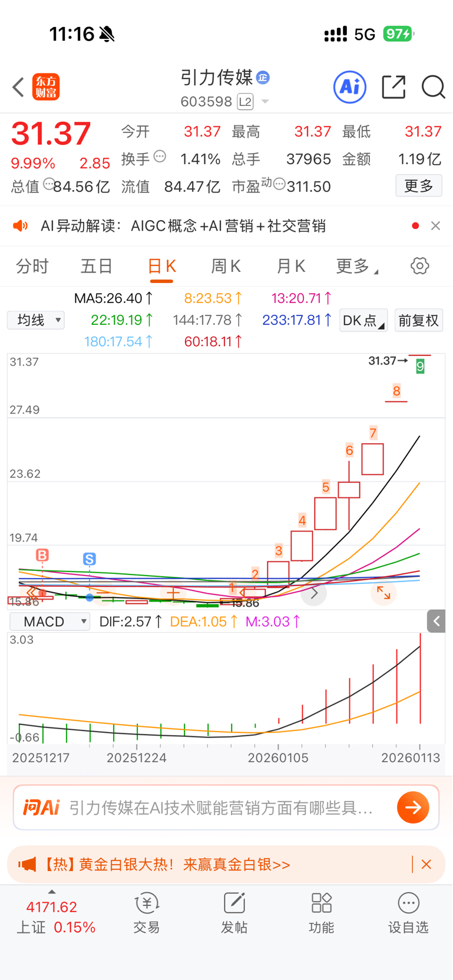Tap the DIF:2.57 value
453x980 pixels.
click(x=131, y=622)
